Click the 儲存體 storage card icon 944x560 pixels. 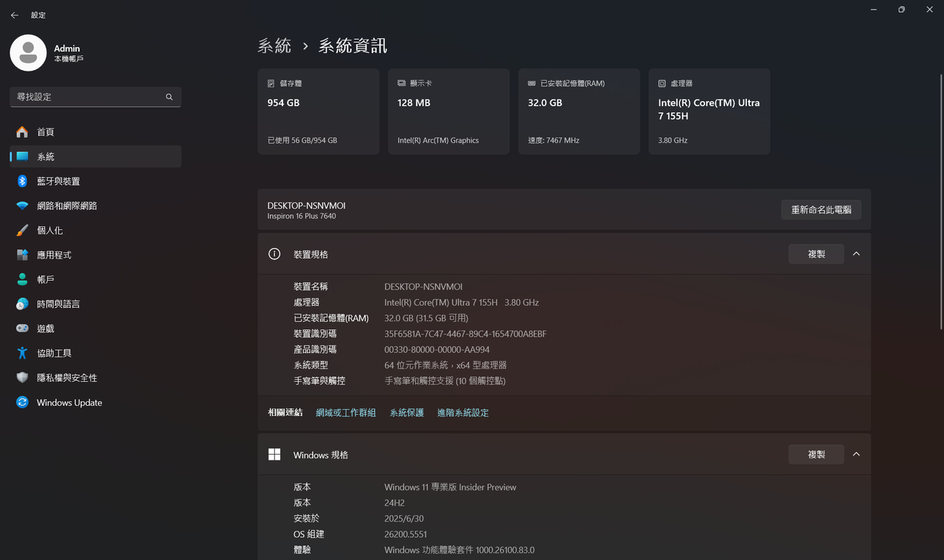click(x=271, y=83)
